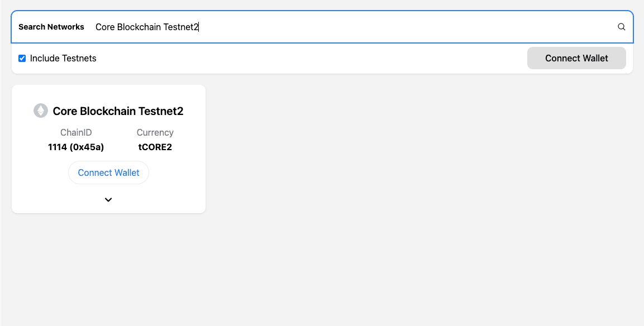Click the Core Blockchain Testnet2 chain logo
Screen dimensions: 644x326
click(x=41, y=111)
